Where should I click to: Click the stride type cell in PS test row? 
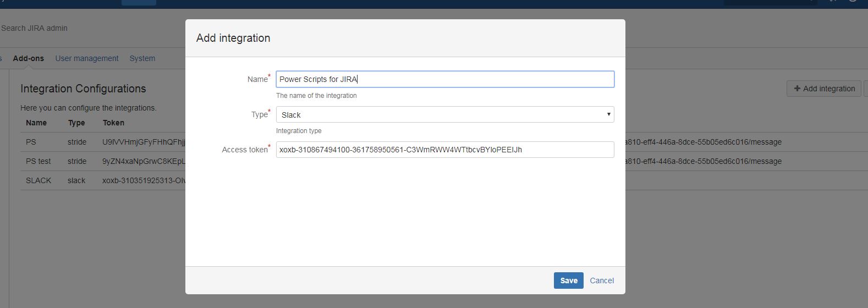[77, 161]
